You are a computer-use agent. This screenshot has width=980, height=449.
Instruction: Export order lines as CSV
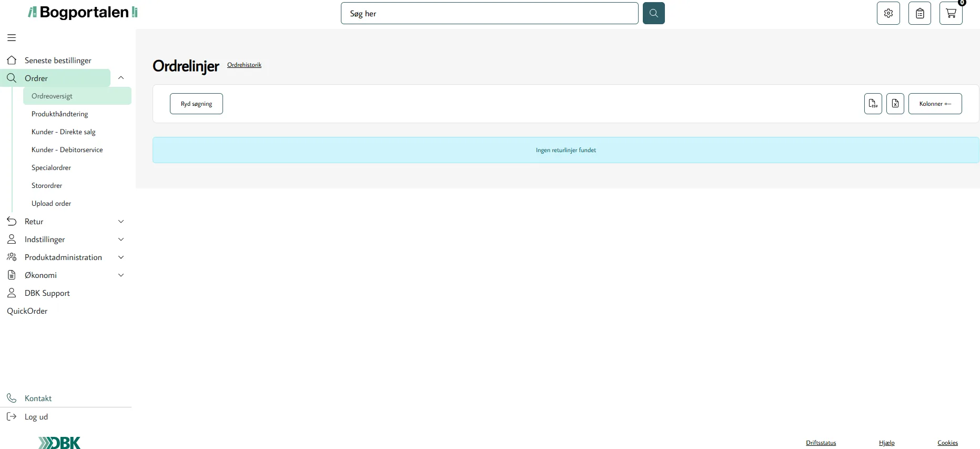[873, 104]
